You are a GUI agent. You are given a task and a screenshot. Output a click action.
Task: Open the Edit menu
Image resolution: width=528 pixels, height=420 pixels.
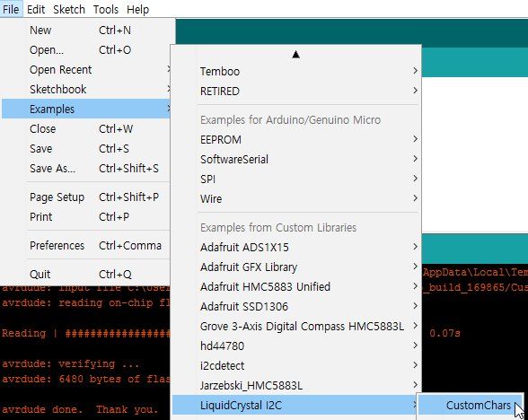click(x=36, y=9)
